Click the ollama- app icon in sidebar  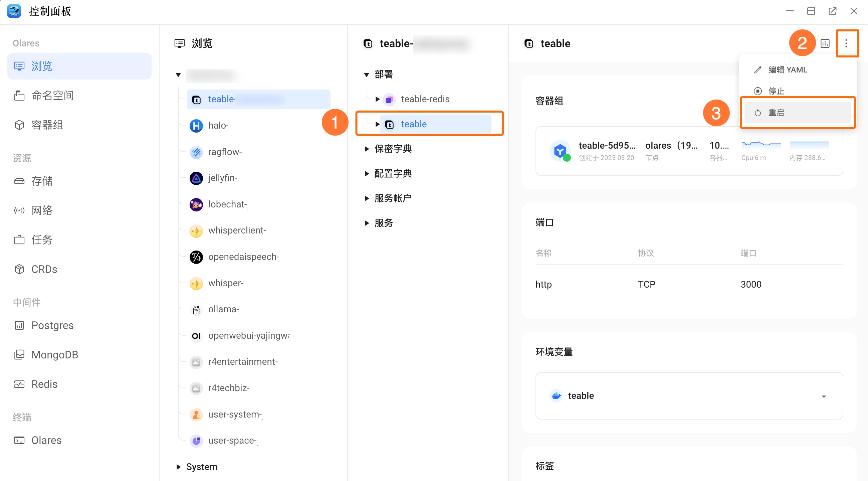197,309
